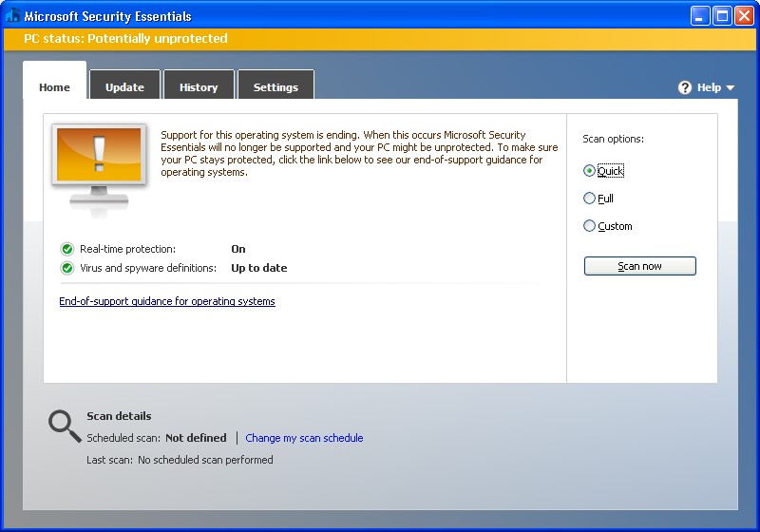The height and width of the screenshot is (532, 760).
Task: Click the support-ending warning message text
Action: (359, 154)
